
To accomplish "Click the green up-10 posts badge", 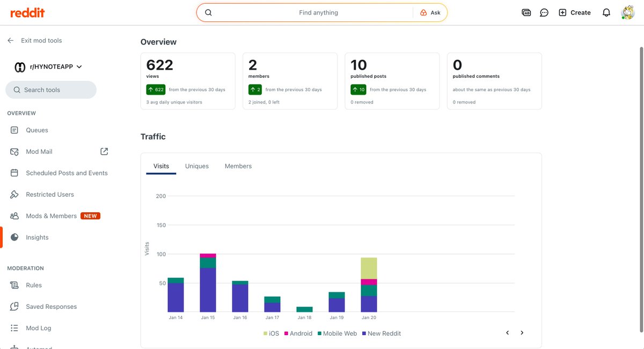I will [358, 90].
